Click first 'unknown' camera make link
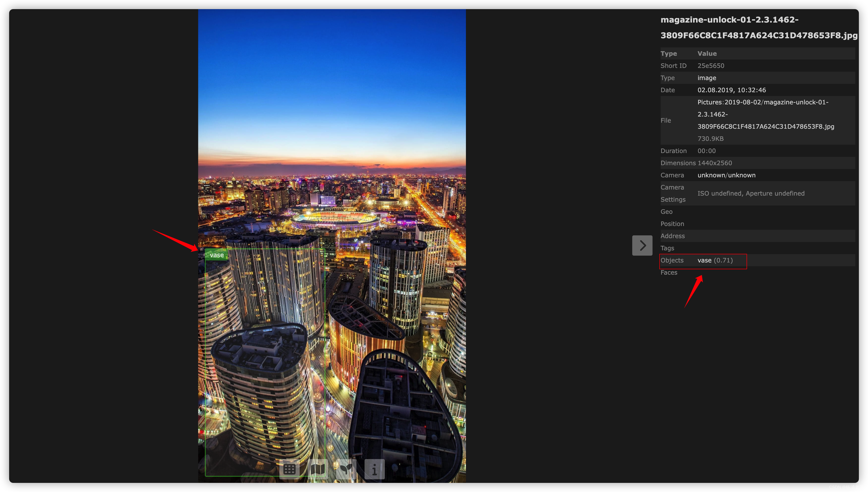This screenshot has height=492, width=868. pos(711,175)
